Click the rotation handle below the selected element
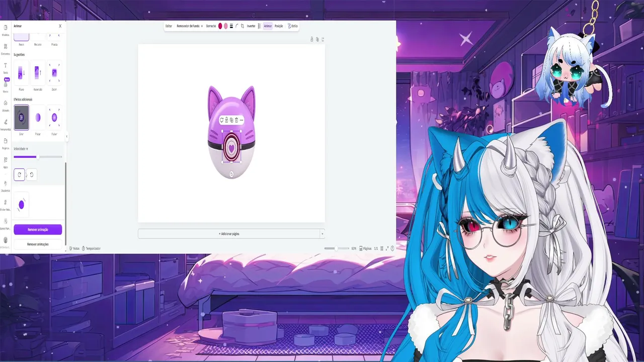Viewport: 644px width, 362px height. 231,174
